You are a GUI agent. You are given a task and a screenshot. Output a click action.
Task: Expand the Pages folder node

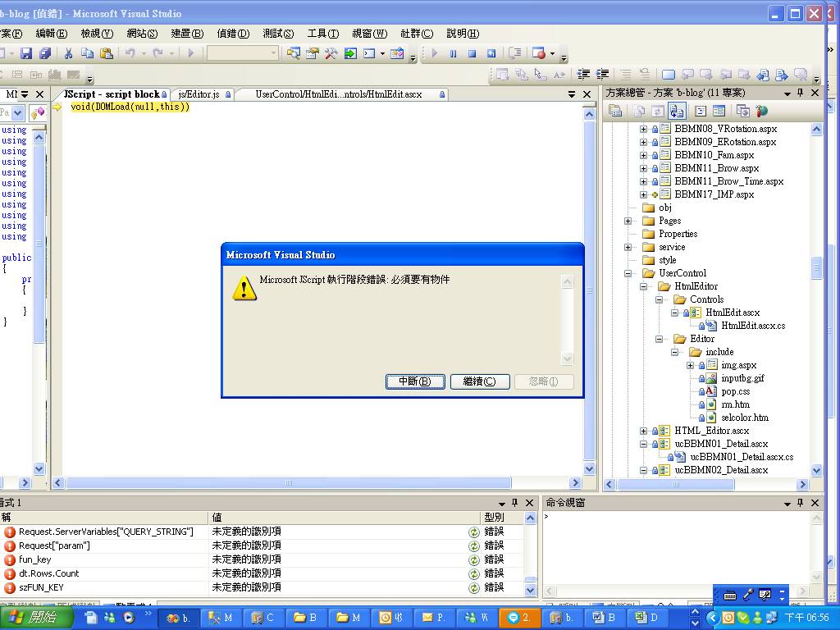coord(628,221)
